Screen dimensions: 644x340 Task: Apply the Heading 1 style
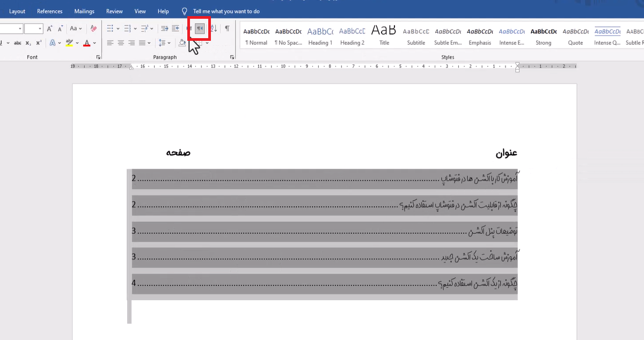pos(320,36)
